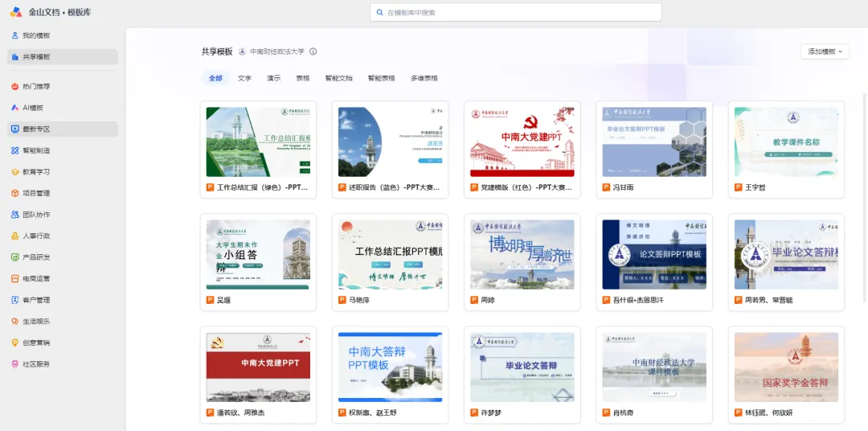This screenshot has height=431, width=868.
Task: Open the 添加模板 dropdown
Action: point(825,51)
